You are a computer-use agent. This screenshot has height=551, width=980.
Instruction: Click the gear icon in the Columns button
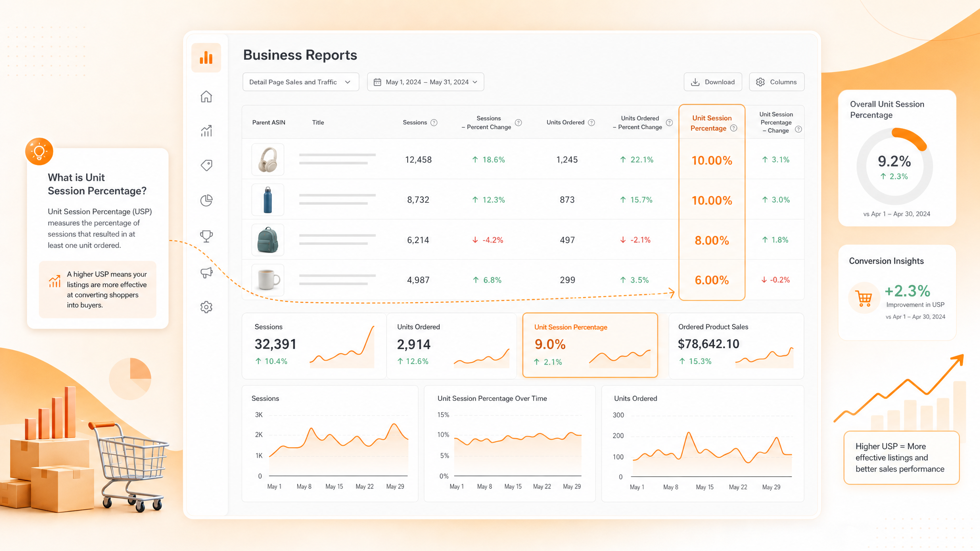(760, 82)
